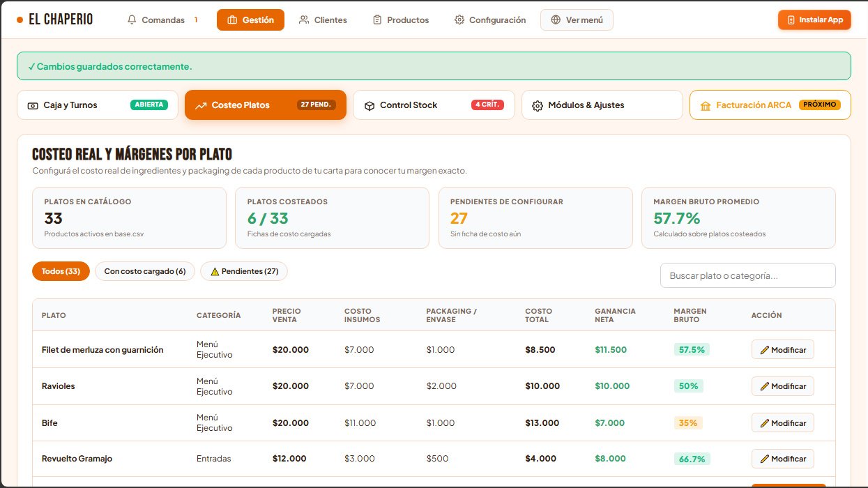Click the Ver menú button
Screen dimensions: 868x488
coord(577,20)
